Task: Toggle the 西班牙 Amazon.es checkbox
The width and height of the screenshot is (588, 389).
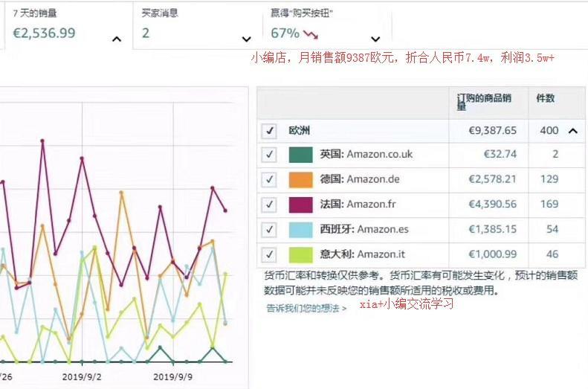Action: coord(269,230)
